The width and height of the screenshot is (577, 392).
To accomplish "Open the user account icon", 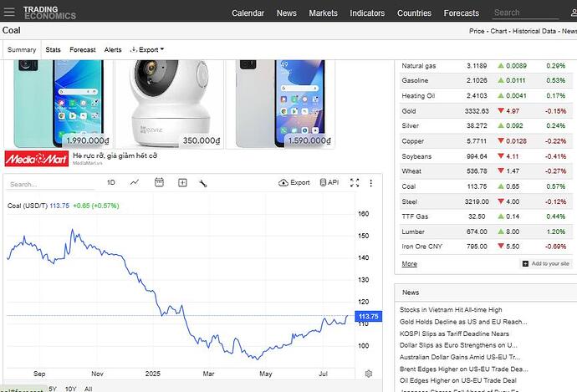I will coord(574,13).
